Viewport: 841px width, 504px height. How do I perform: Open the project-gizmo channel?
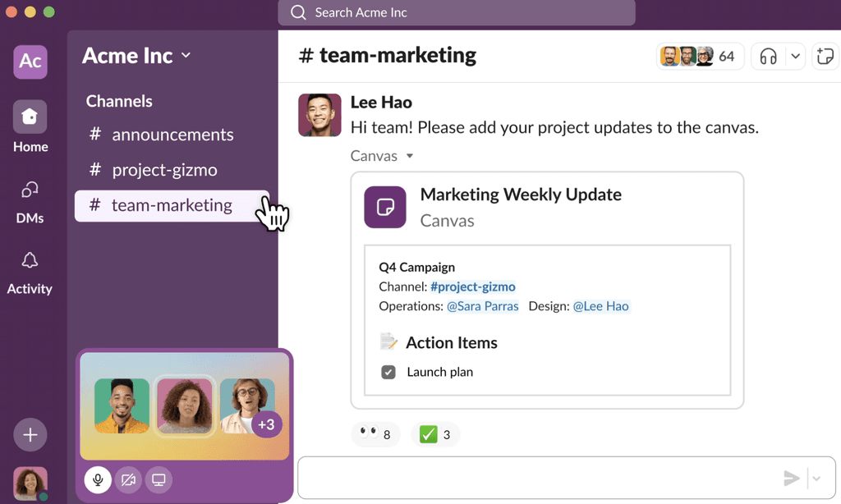[x=164, y=170]
